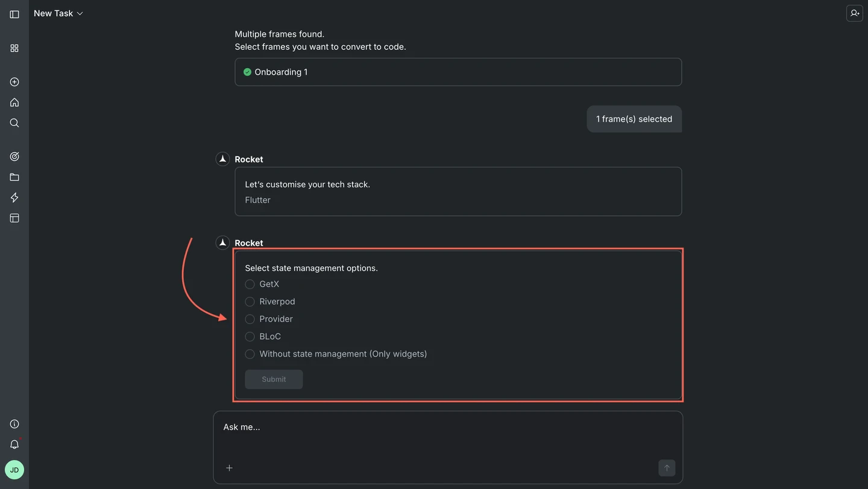Choose Riverpod as state management

(250, 301)
